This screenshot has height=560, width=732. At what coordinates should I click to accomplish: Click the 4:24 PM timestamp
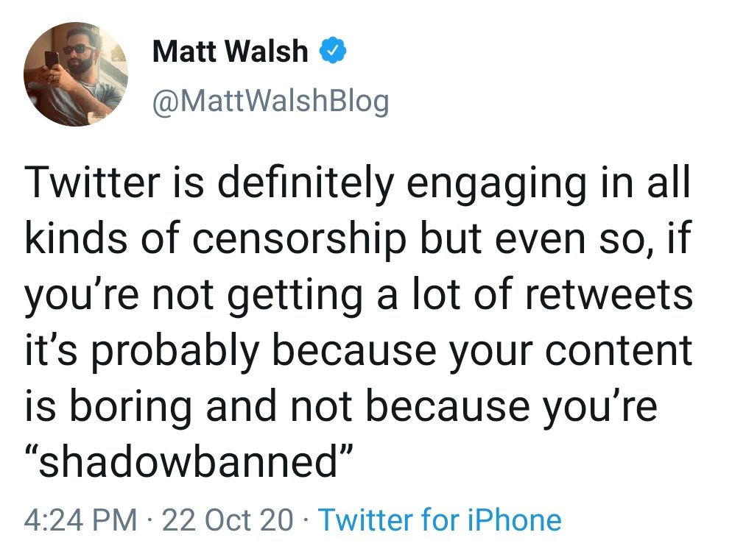[81, 520]
